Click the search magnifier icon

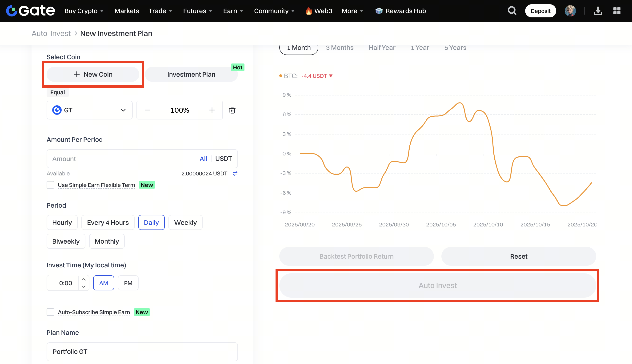point(512,11)
